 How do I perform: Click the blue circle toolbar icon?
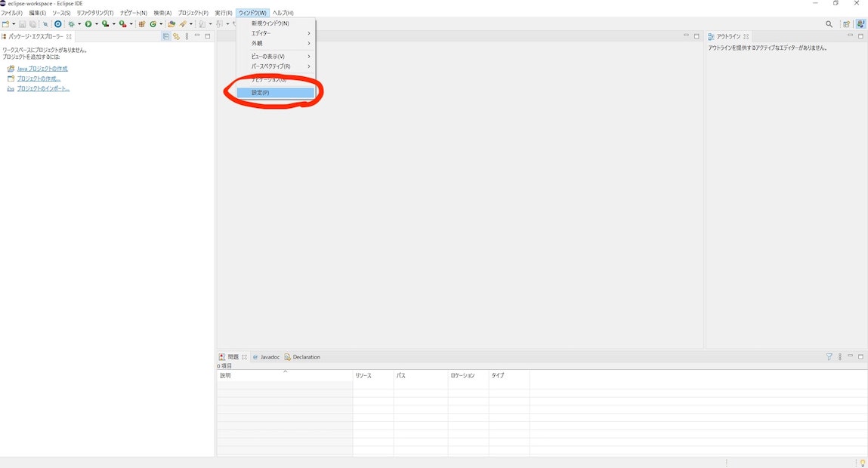coord(57,24)
